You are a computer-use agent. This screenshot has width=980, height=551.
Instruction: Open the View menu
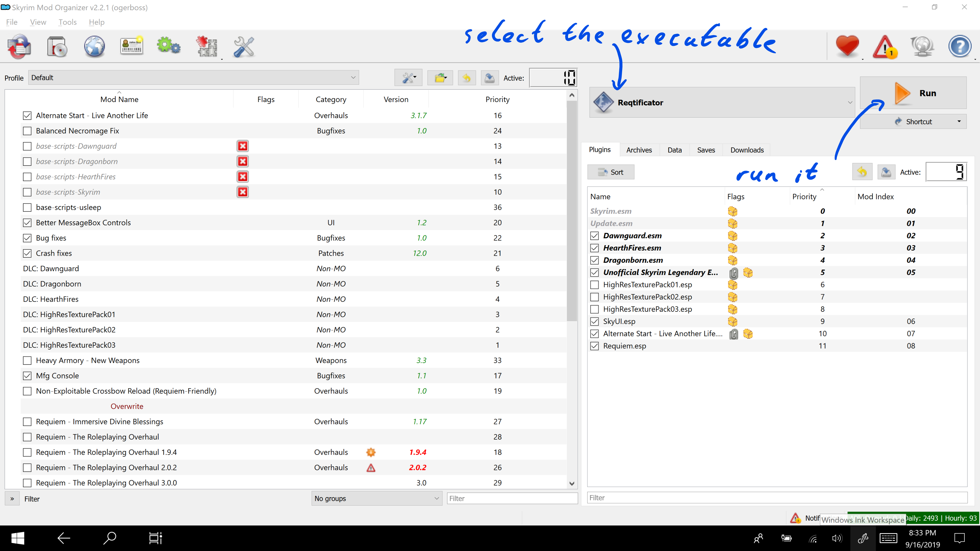pos(38,22)
